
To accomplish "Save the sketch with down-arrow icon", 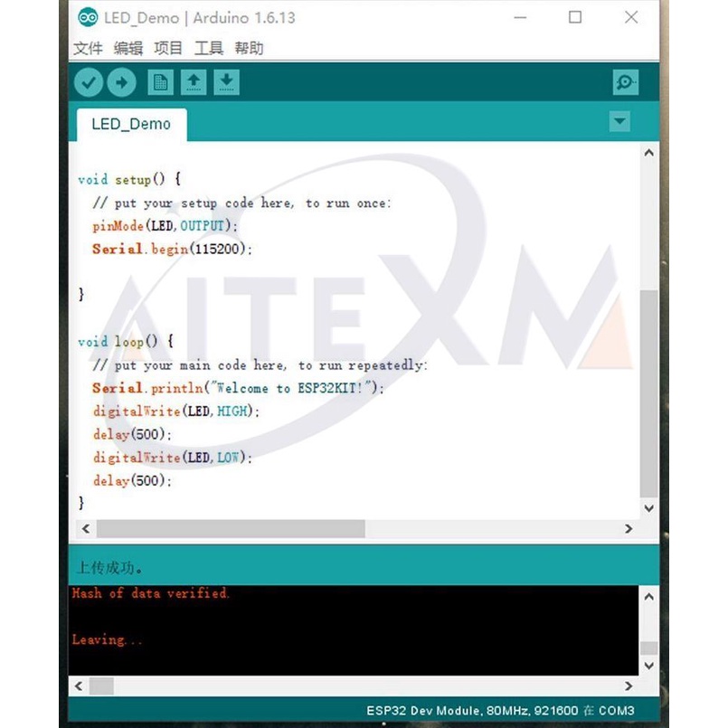I will 227,82.
